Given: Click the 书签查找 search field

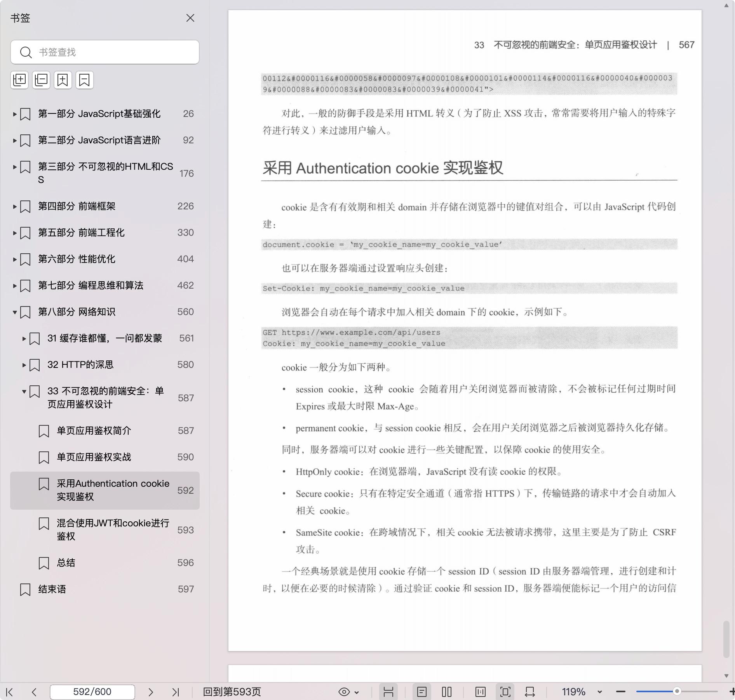Looking at the screenshot, I should tap(113, 52).
